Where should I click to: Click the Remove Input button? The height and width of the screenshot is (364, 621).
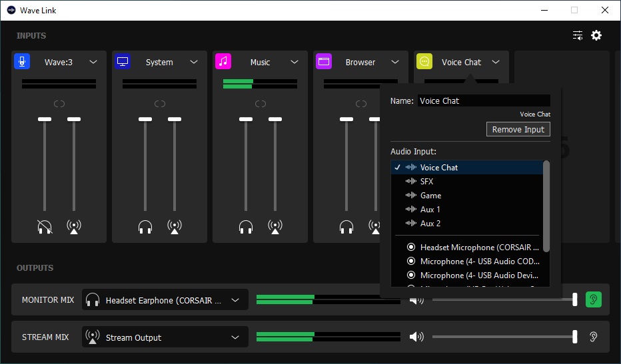518,129
